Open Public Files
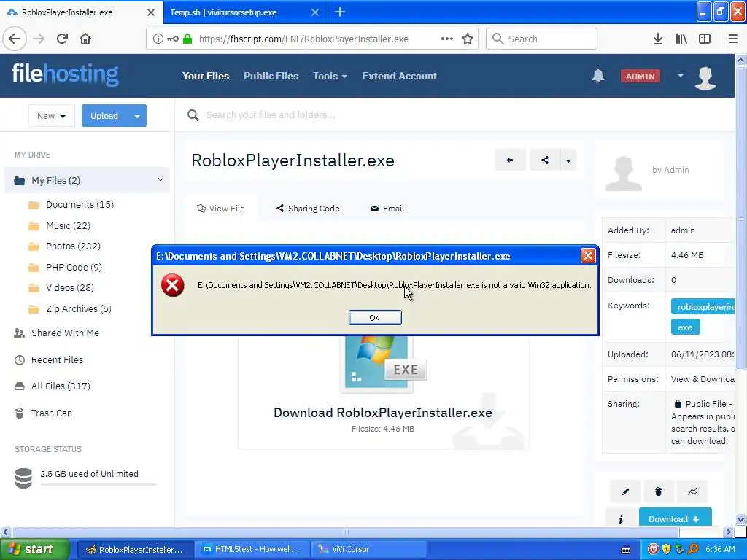Viewport: 747px width, 560px height. pyautogui.click(x=271, y=76)
